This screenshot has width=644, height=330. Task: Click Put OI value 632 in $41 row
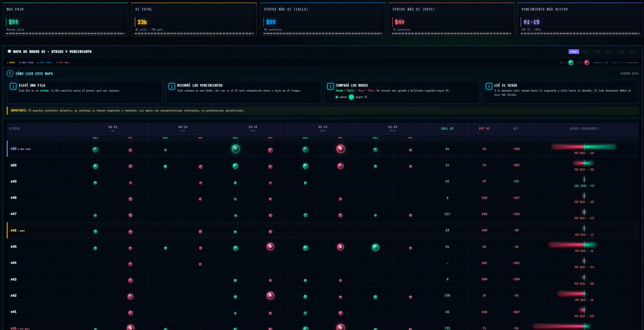484,312
